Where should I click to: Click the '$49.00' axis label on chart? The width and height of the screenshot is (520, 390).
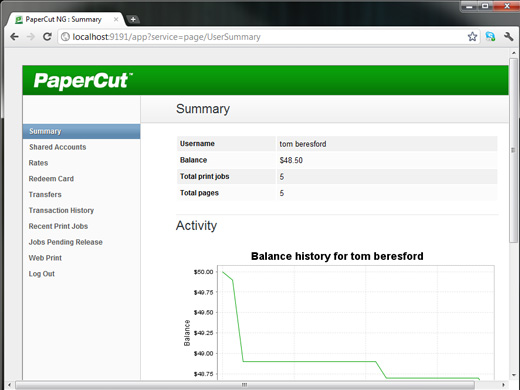203,353
